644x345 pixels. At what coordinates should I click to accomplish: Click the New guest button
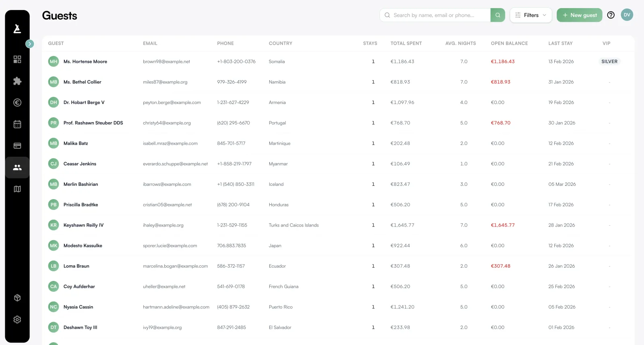(579, 15)
